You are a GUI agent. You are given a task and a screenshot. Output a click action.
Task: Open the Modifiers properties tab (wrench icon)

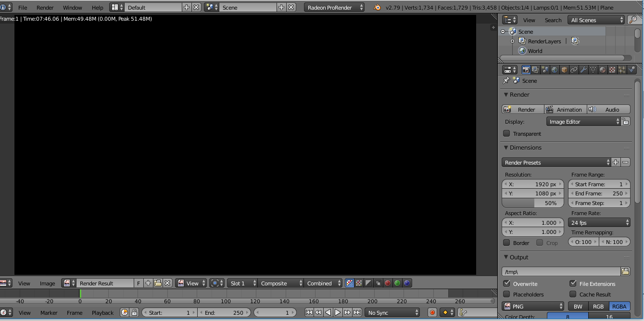(583, 70)
